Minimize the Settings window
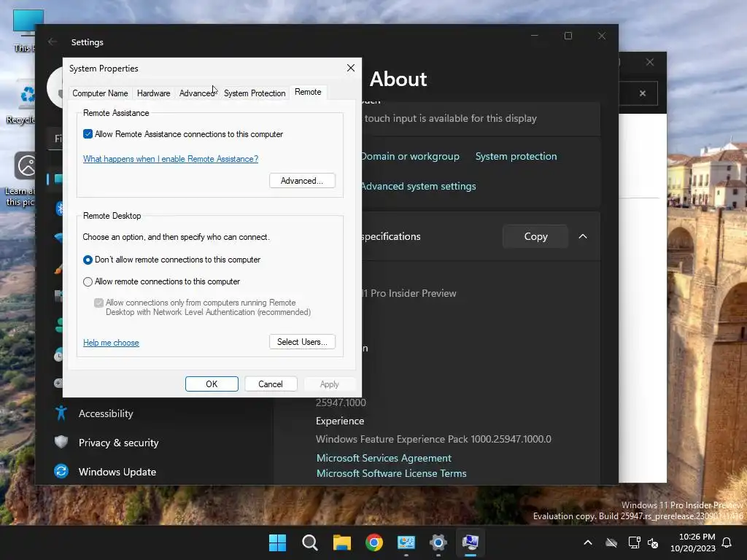This screenshot has width=747, height=560. point(535,36)
